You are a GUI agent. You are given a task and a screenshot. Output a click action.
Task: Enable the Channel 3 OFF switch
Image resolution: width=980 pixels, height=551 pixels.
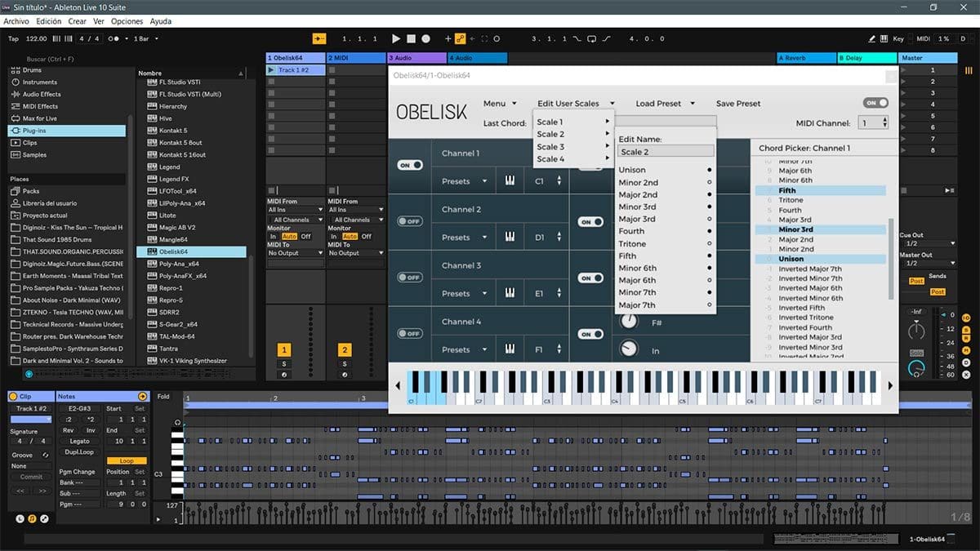click(410, 278)
